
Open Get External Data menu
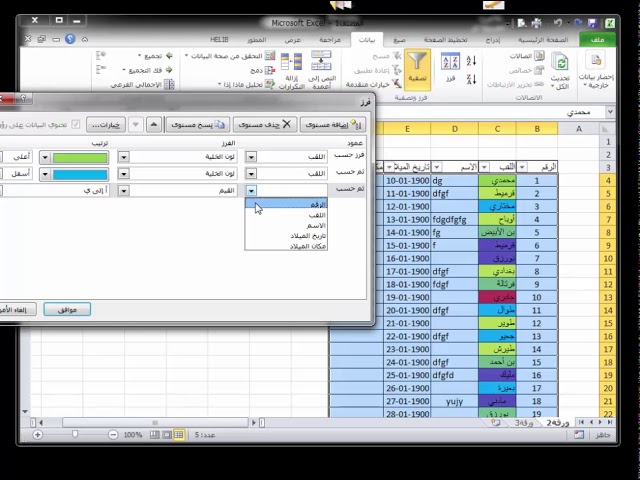[596, 69]
